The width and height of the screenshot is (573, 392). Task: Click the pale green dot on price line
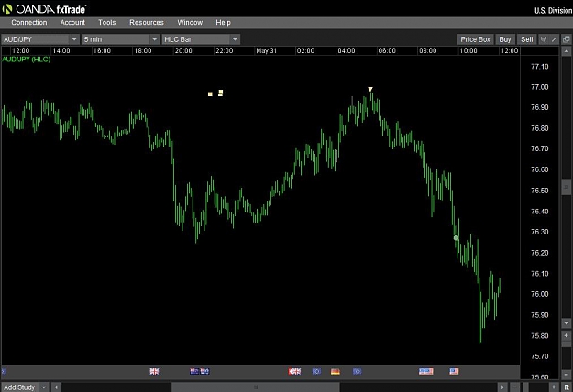click(x=456, y=238)
